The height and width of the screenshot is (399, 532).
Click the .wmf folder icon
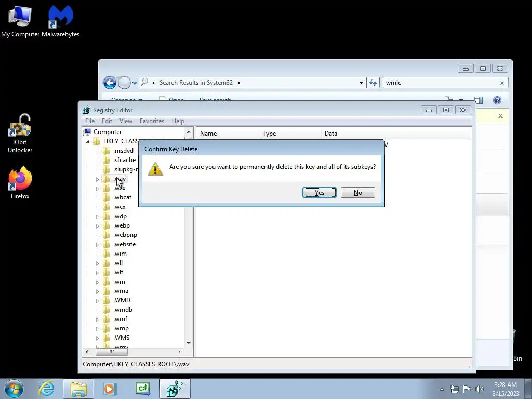(x=106, y=319)
